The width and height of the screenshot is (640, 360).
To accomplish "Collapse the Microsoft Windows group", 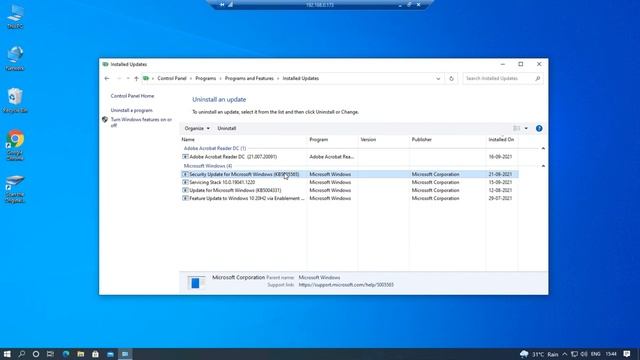I will point(543,166).
